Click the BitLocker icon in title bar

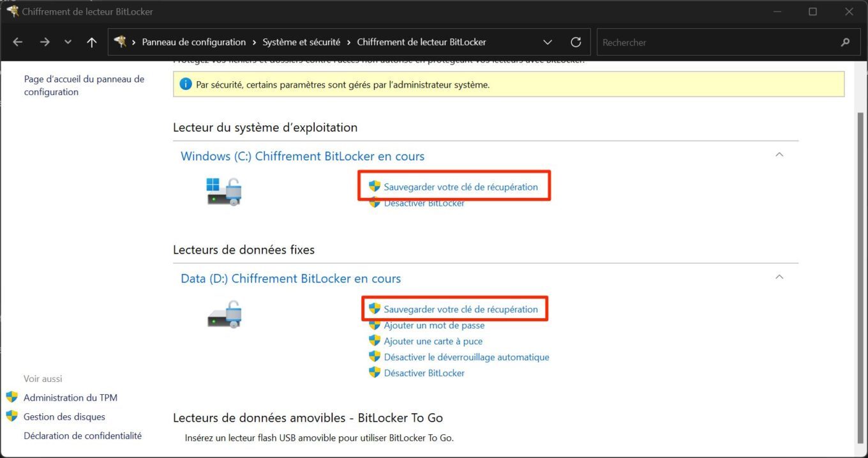(11, 11)
